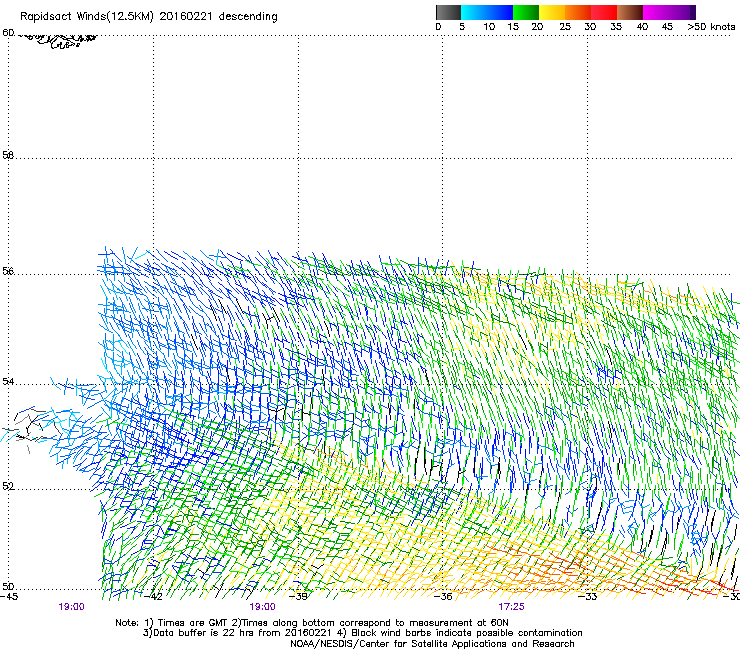Click the ">50 knots" legend label
The height and width of the screenshot is (650, 740).
[711, 27]
